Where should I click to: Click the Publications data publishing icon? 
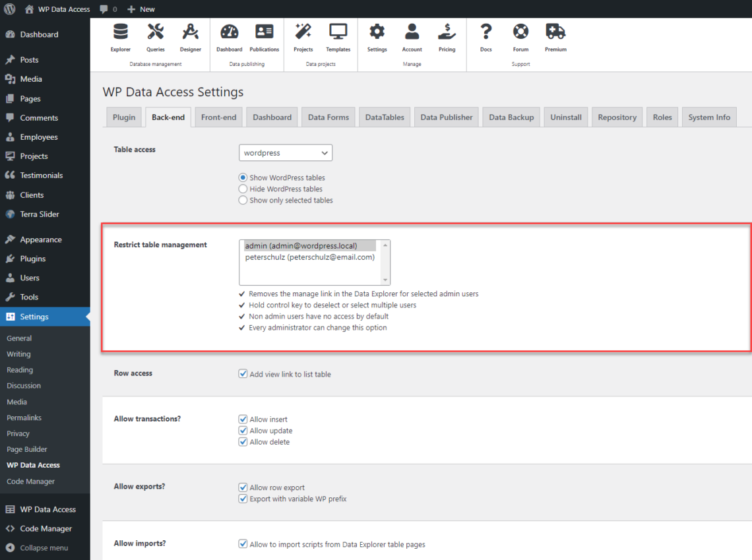point(264,38)
